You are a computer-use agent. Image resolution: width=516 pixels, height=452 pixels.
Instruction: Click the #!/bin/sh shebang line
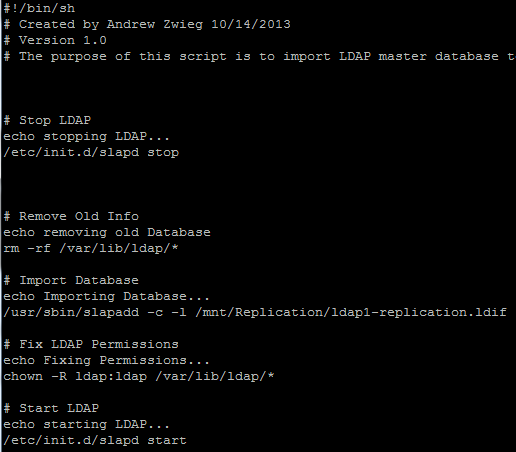click(39, 8)
